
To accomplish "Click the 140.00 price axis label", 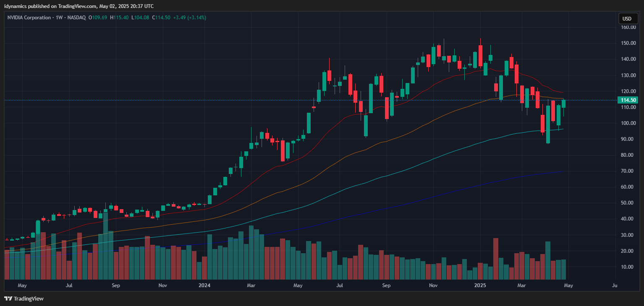I will [x=628, y=59].
